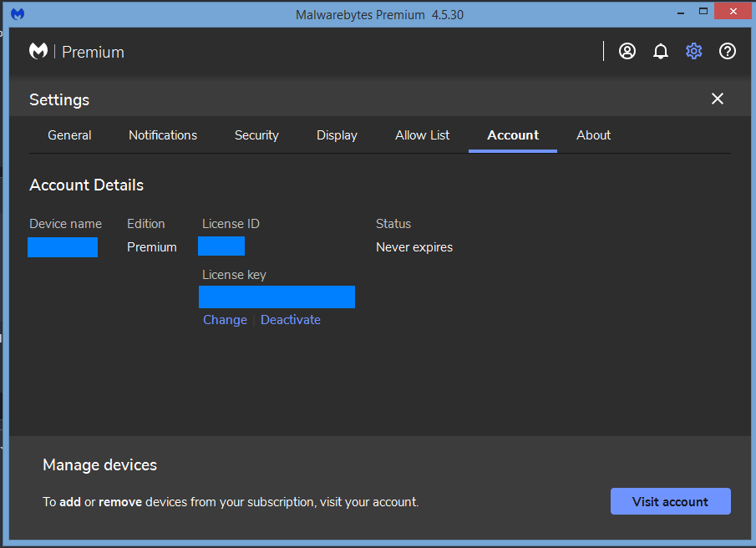Click the Account Details heading
This screenshot has width=756, height=548.
(x=86, y=185)
